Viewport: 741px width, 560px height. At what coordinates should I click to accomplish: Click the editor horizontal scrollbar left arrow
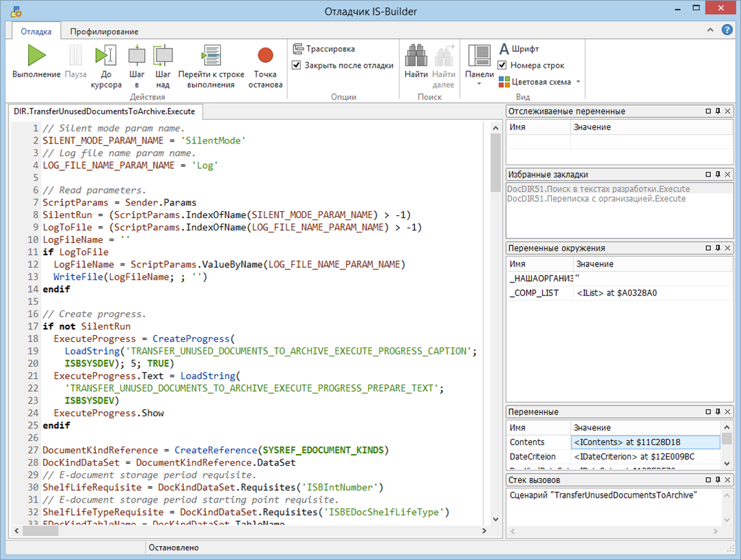point(17,531)
